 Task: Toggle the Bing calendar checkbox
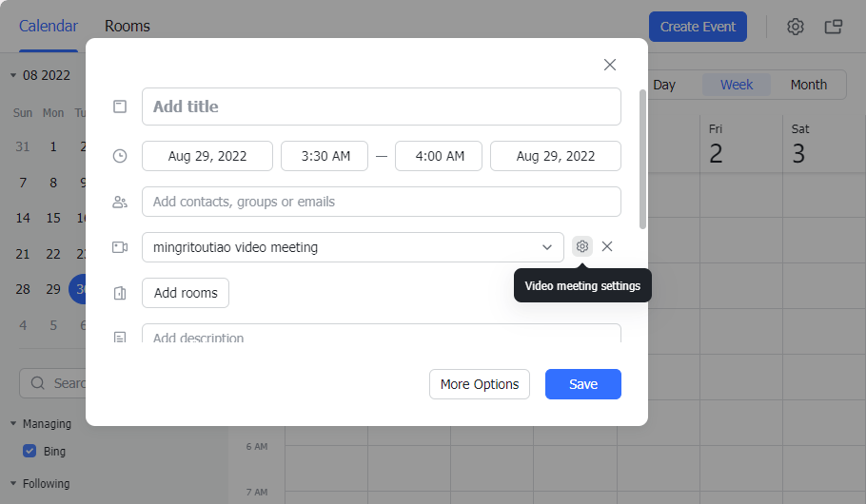click(x=30, y=451)
